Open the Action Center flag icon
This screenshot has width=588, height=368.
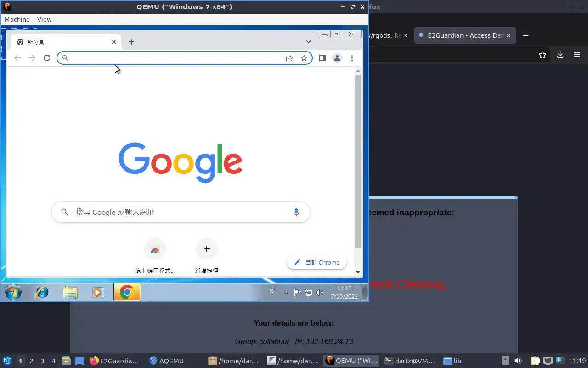(x=297, y=293)
